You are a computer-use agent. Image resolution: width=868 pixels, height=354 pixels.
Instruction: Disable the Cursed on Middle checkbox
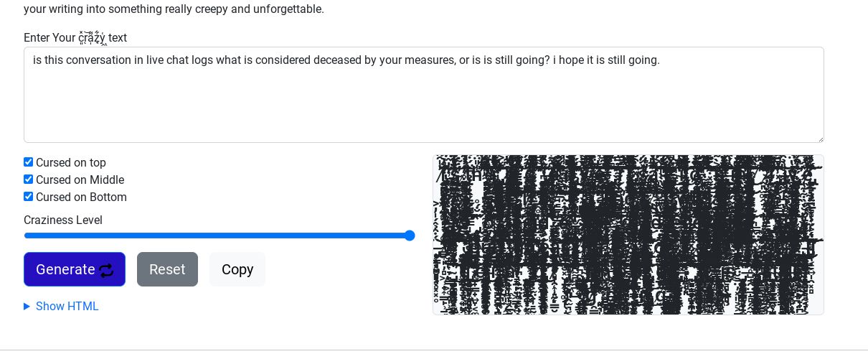[29, 180]
